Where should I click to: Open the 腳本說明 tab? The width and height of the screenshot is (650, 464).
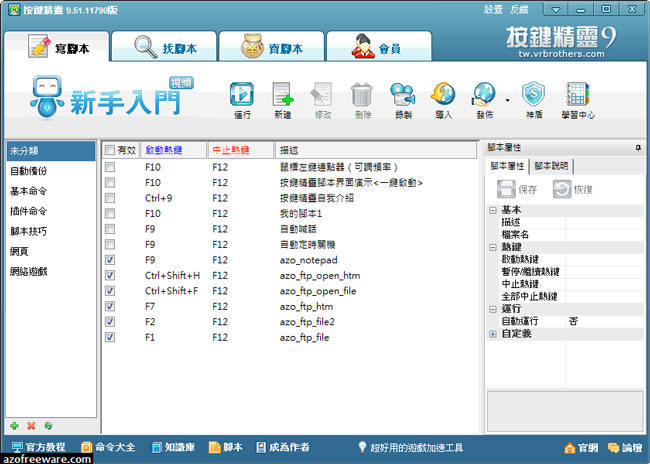point(550,166)
